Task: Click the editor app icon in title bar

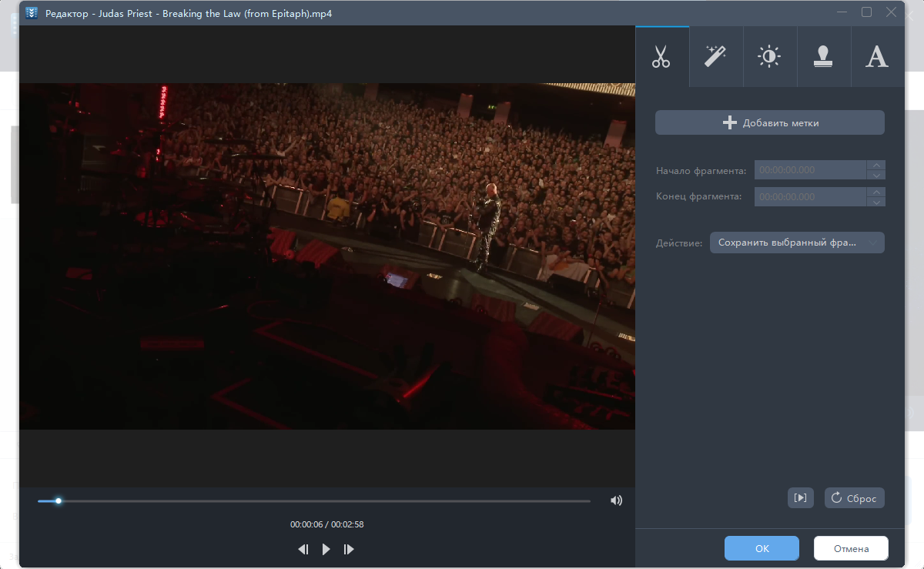Action: (x=32, y=13)
